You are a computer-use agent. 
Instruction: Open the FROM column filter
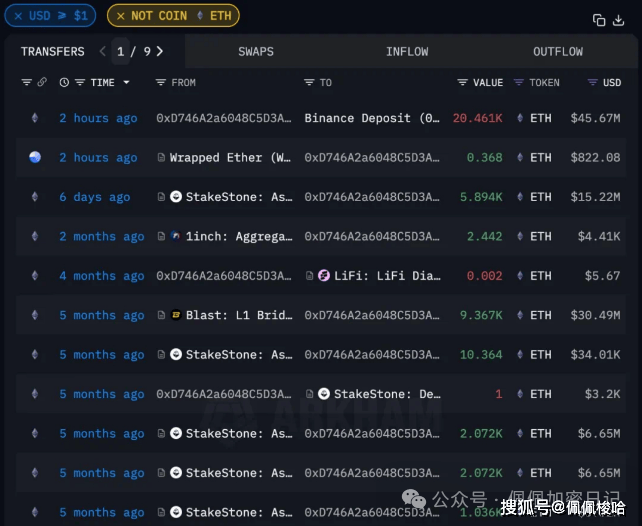(x=160, y=82)
